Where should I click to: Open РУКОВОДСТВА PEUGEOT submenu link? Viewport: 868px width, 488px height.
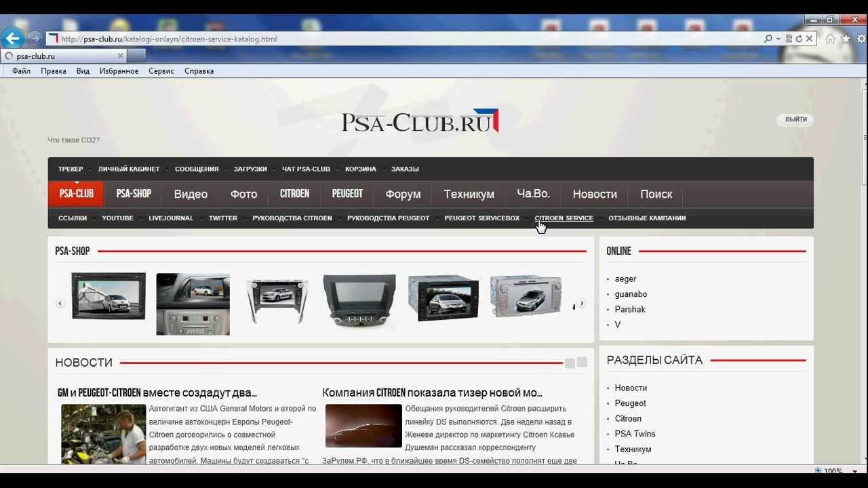(x=388, y=218)
